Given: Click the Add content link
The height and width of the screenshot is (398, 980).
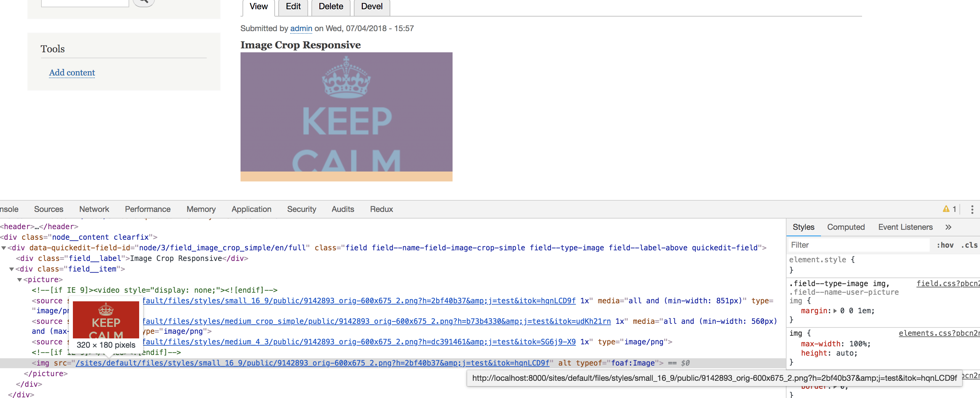Looking at the screenshot, I should click(x=72, y=73).
